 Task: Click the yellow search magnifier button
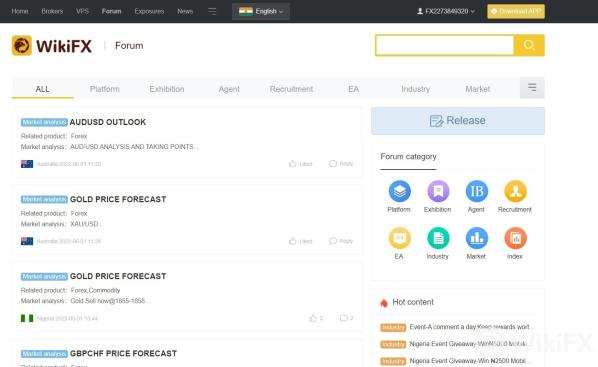pos(529,45)
